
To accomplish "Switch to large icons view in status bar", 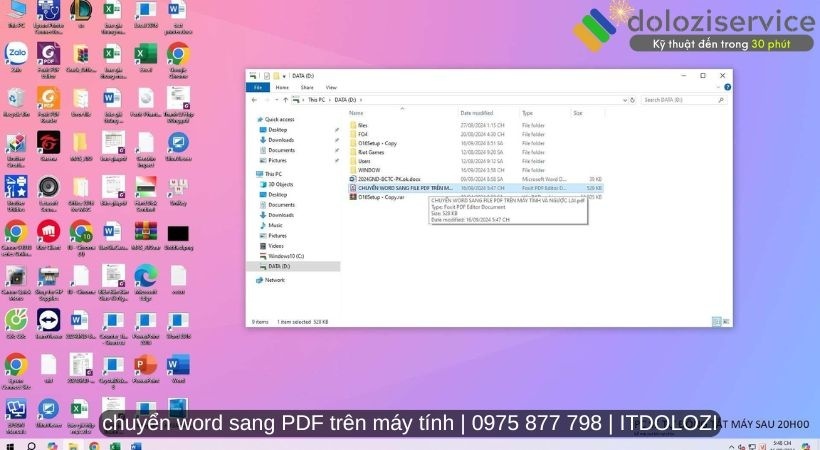I will point(726,322).
